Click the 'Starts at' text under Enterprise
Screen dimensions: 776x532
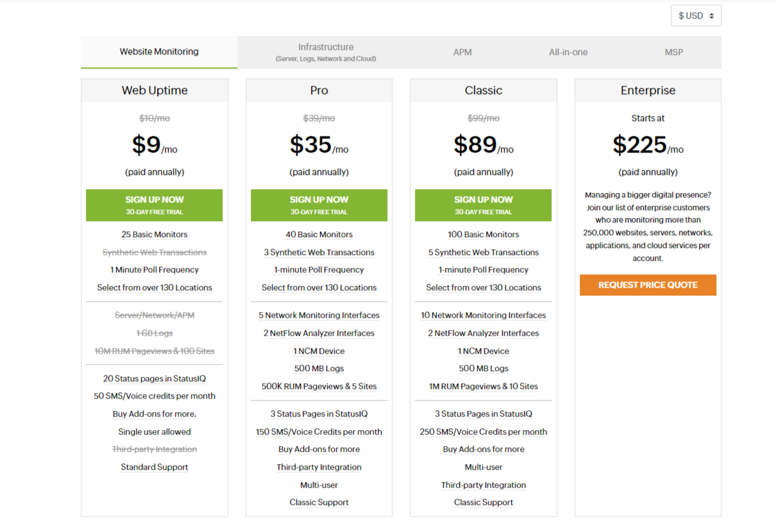(x=648, y=119)
